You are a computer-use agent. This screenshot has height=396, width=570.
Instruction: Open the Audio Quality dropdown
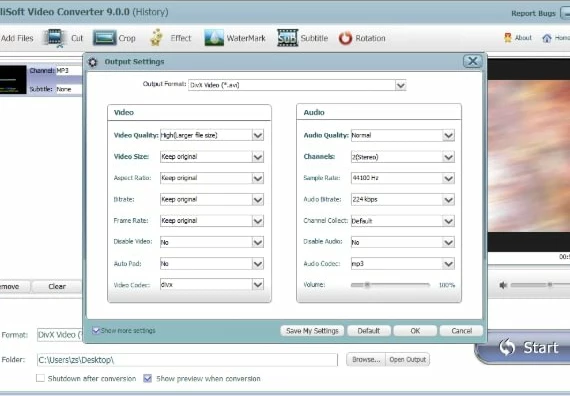click(449, 135)
